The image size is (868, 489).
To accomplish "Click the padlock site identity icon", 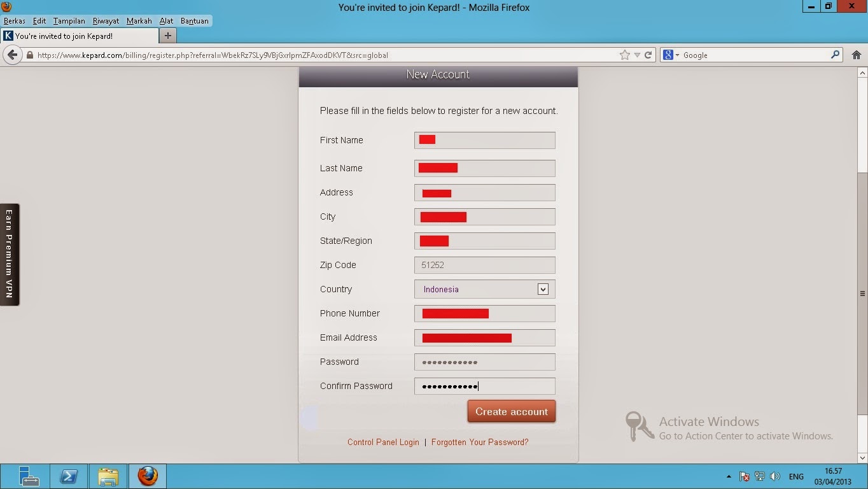I will pyautogui.click(x=29, y=55).
